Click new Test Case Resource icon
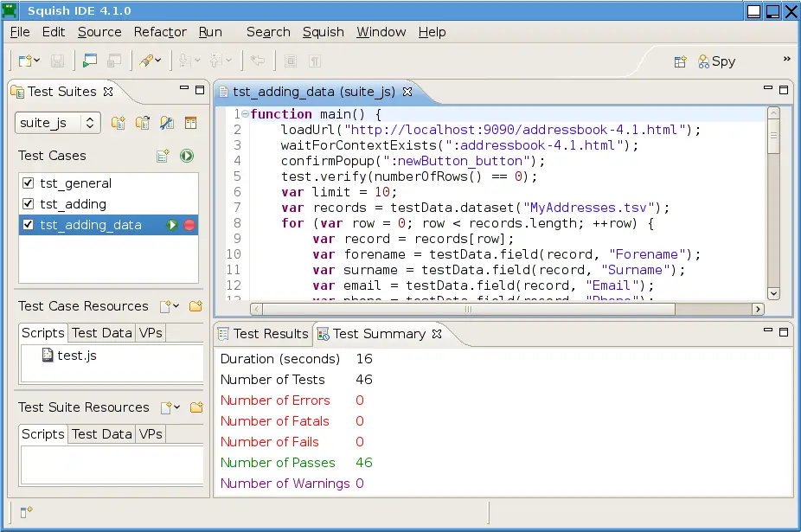This screenshot has width=801, height=532. (x=165, y=306)
